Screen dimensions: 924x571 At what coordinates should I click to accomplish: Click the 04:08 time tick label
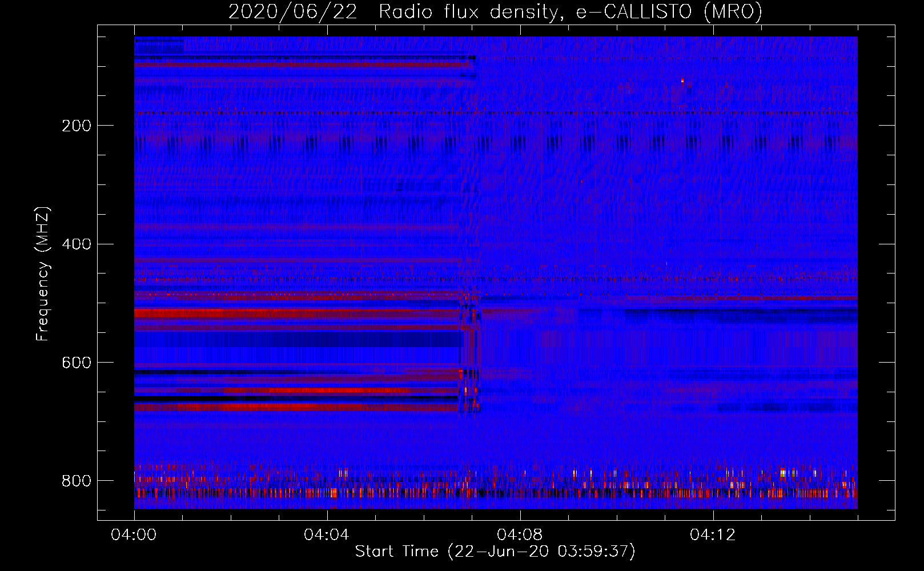point(520,535)
